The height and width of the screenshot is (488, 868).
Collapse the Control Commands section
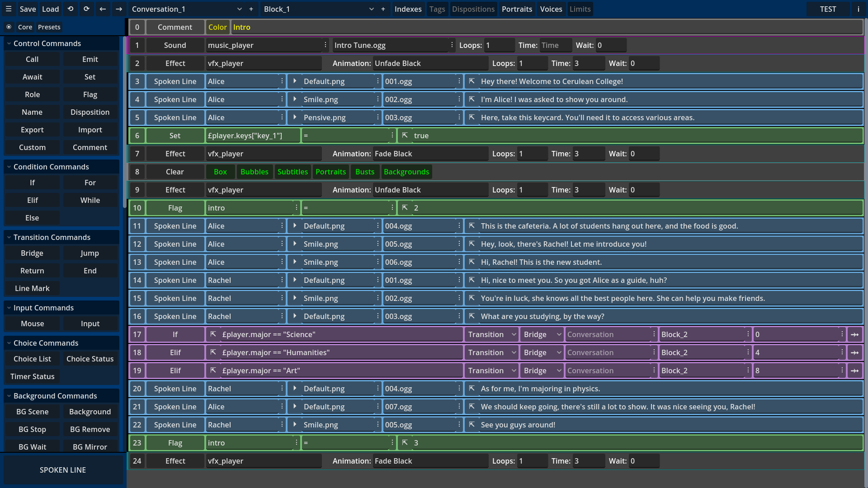point(9,43)
